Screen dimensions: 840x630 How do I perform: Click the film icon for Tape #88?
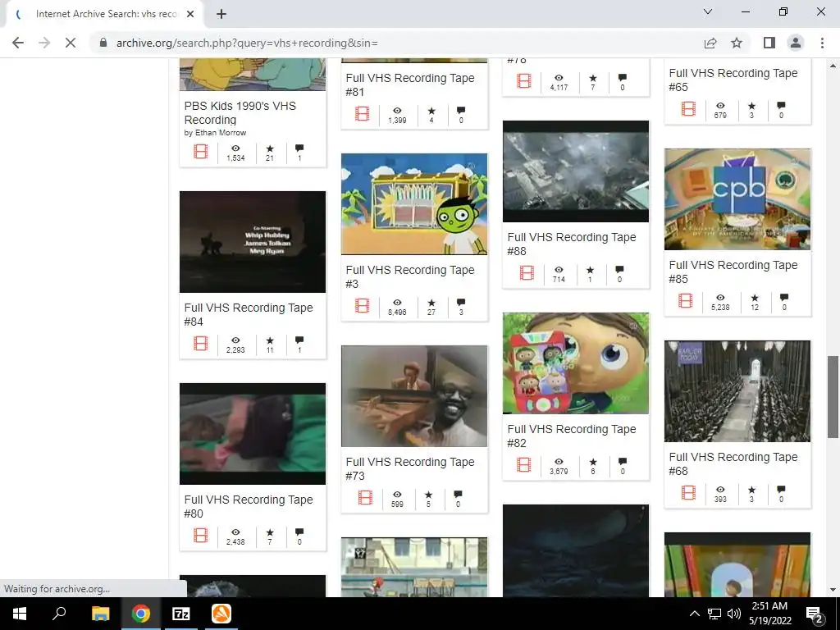coord(527,272)
